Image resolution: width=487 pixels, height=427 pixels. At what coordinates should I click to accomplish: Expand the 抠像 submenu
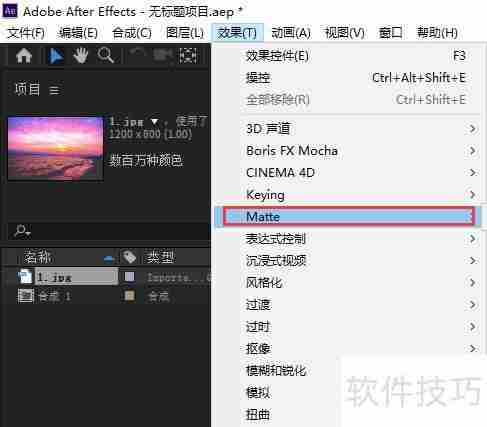[x=347, y=349]
